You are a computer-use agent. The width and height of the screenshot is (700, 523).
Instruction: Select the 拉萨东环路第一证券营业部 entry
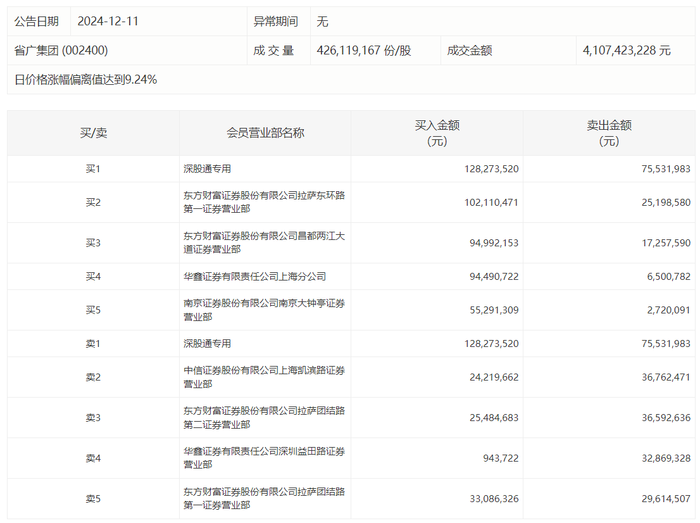click(264, 202)
